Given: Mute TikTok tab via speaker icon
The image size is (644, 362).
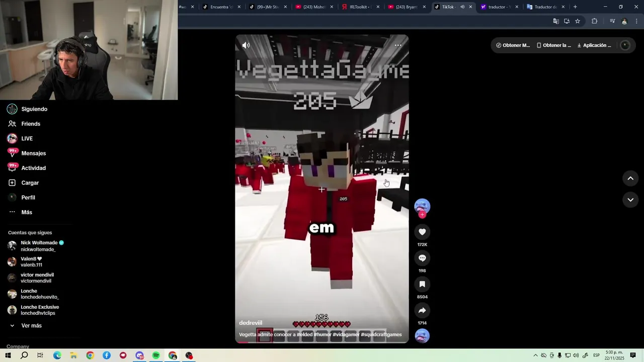Looking at the screenshot, I should click(462, 7).
